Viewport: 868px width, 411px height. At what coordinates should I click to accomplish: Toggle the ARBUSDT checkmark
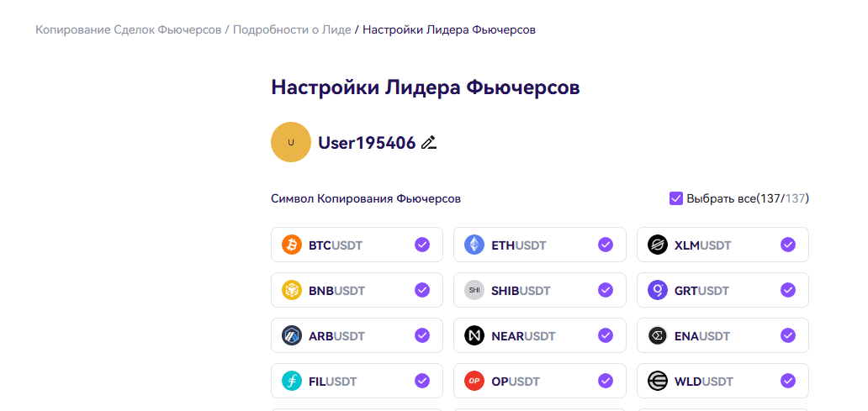click(x=422, y=335)
